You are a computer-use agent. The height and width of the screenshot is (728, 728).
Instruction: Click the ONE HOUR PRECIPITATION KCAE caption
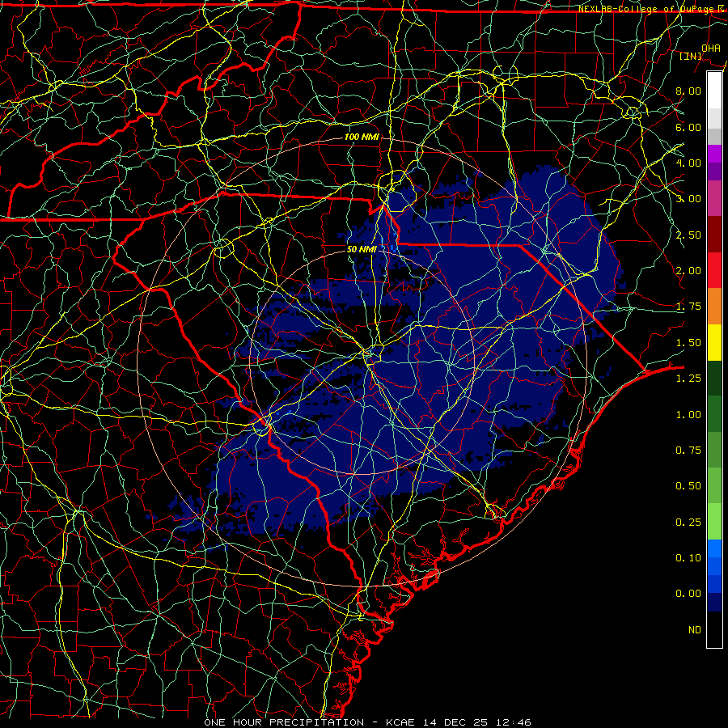pos(367,722)
